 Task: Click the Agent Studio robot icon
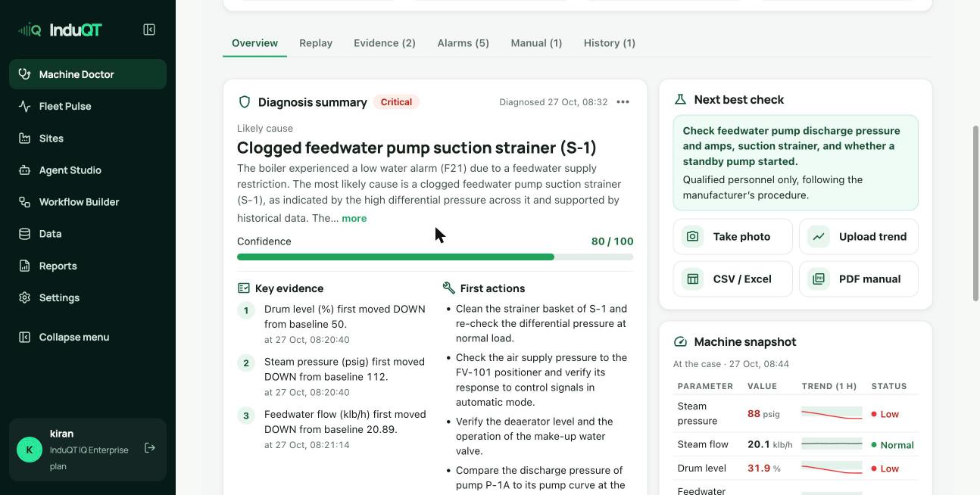[25, 170]
